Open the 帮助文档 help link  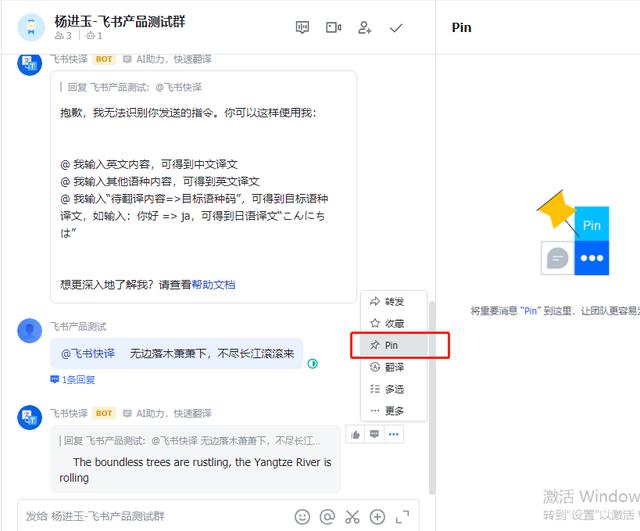tap(213, 284)
